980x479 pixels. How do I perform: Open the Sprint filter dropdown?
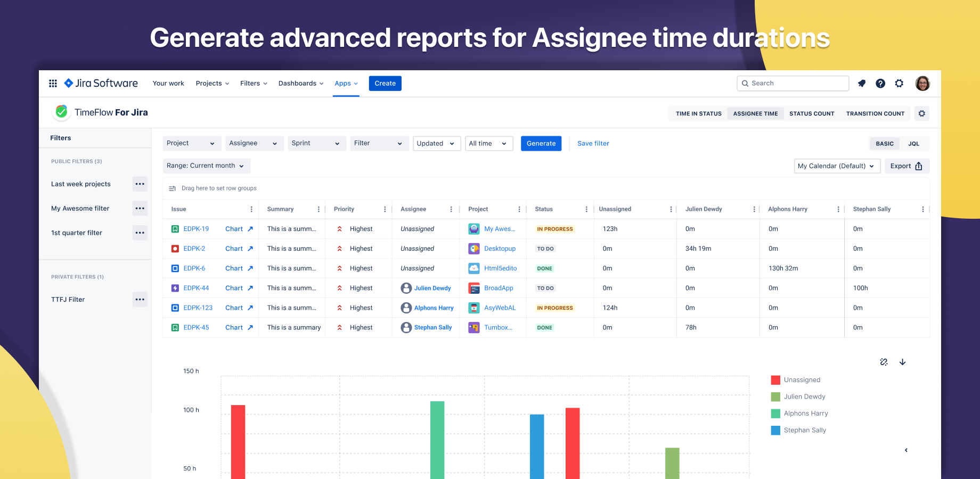point(317,144)
